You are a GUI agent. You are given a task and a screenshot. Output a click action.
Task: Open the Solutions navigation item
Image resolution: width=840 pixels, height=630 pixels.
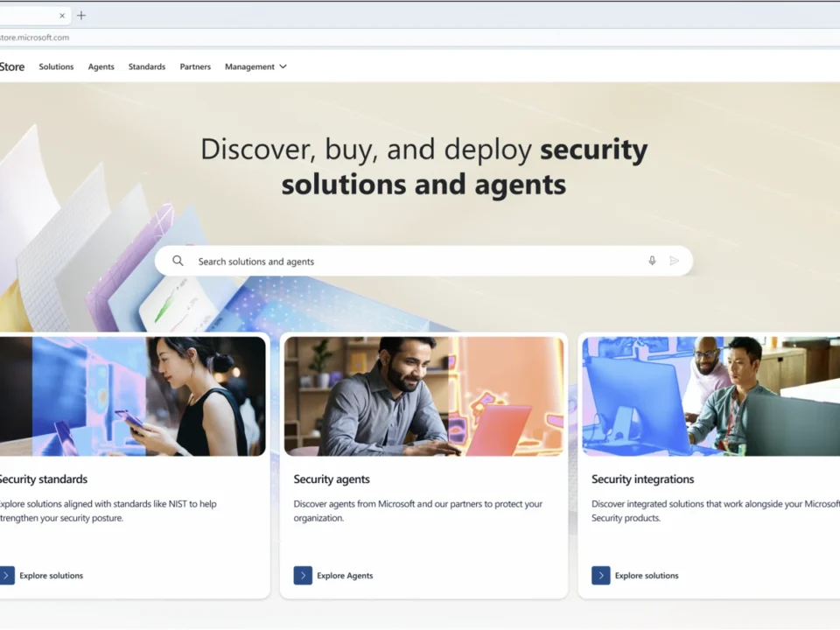pos(56,66)
